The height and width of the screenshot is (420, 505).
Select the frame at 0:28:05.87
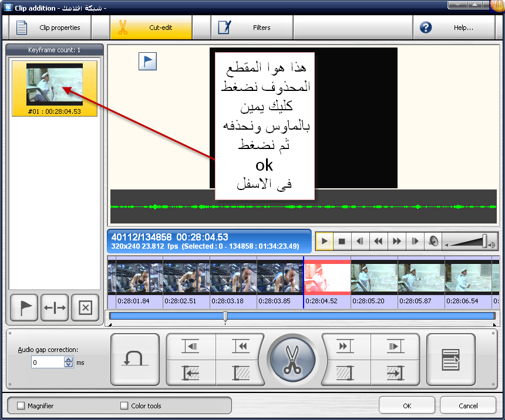point(421,283)
